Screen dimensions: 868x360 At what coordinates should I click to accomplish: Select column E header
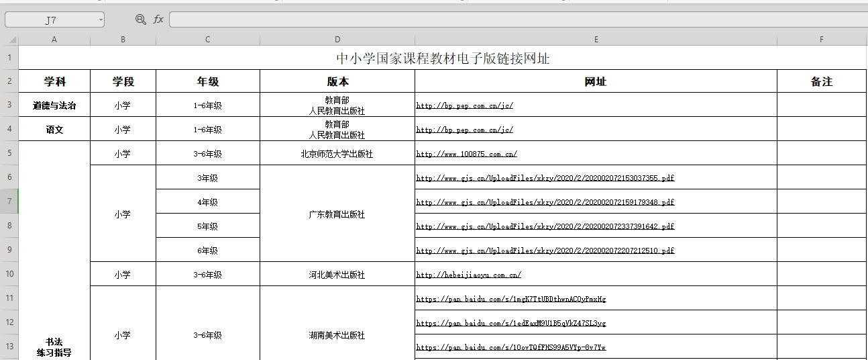pyautogui.click(x=596, y=40)
